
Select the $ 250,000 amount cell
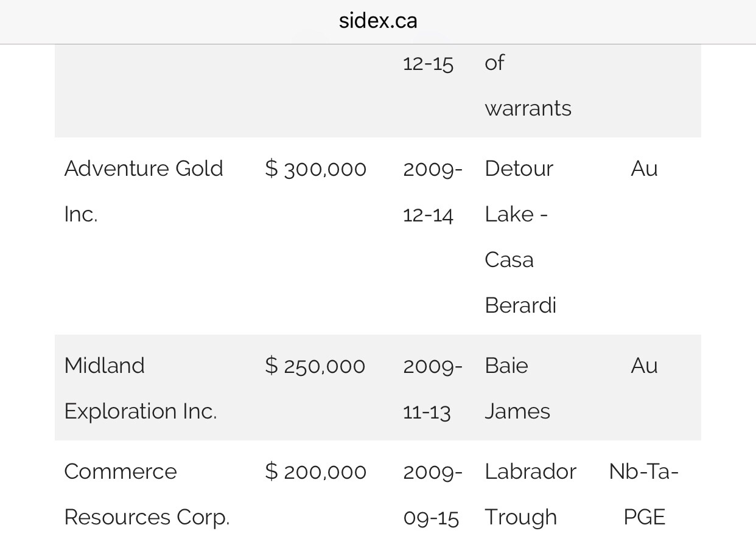(x=315, y=366)
